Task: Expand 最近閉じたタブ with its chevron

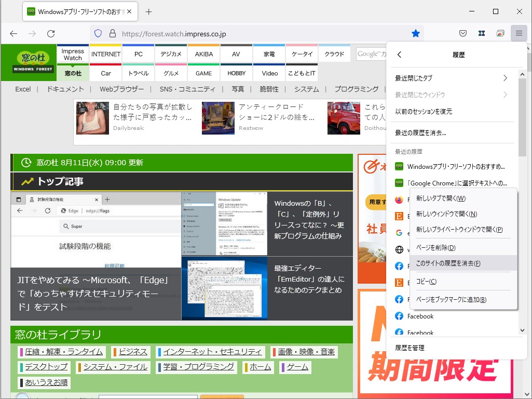Action: (x=504, y=77)
